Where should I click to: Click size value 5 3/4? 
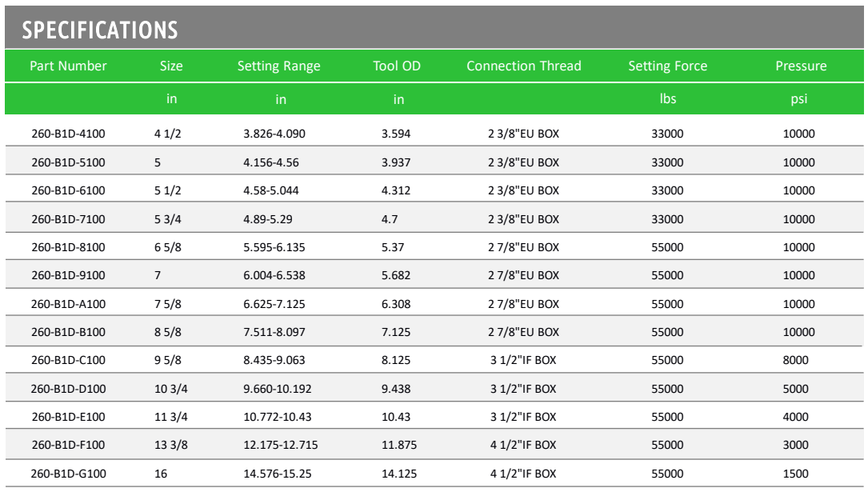click(x=168, y=219)
